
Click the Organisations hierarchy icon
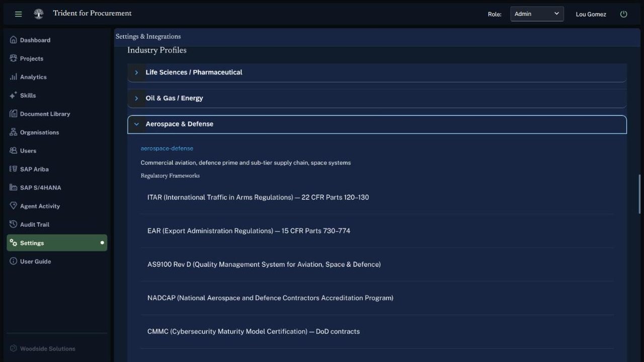(x=14, y=132)
